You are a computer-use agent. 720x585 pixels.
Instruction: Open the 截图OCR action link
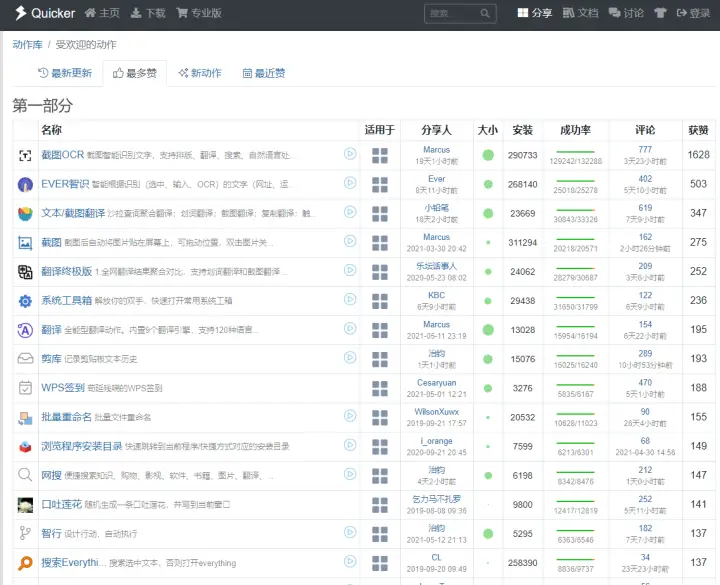point(62,155)
